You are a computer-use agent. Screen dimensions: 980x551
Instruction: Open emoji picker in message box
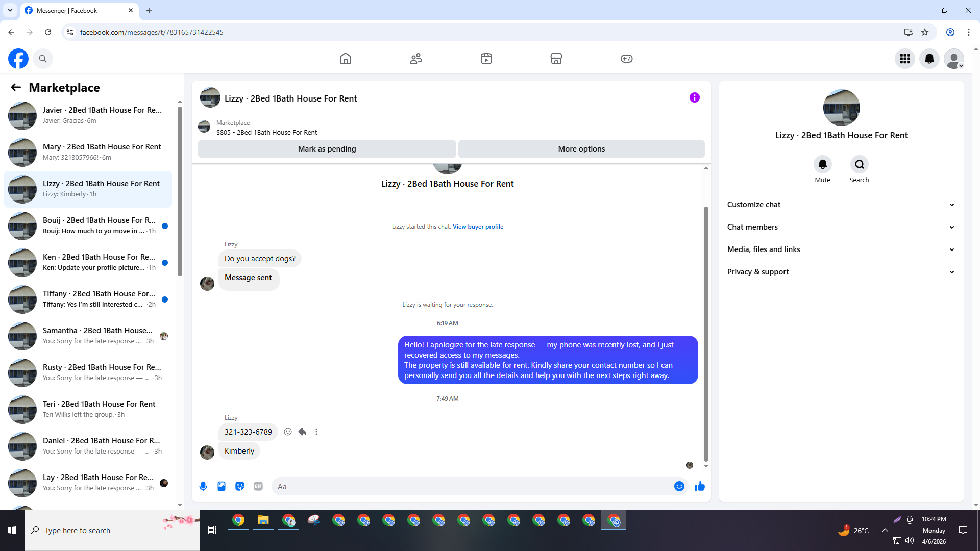click(x=679, y=486)
